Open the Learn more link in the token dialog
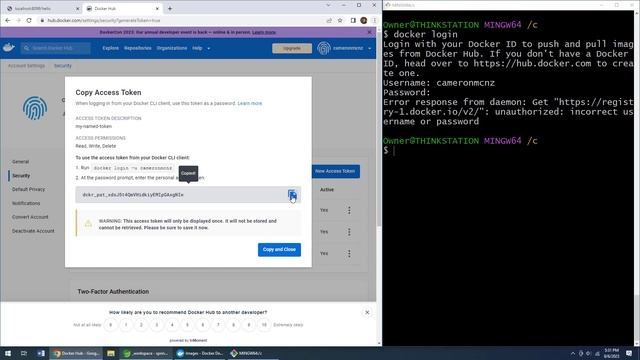 pos(250,103)
